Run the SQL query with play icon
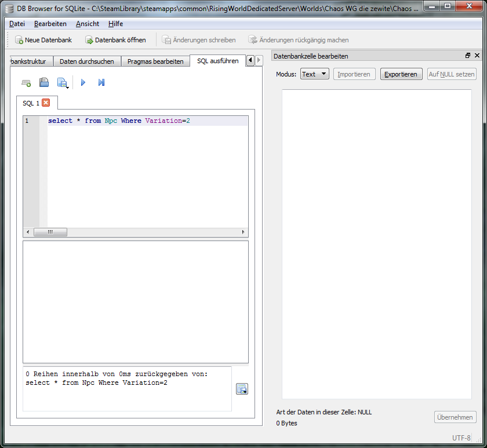Viewport: 487px width, 448px height. point(83,83)
